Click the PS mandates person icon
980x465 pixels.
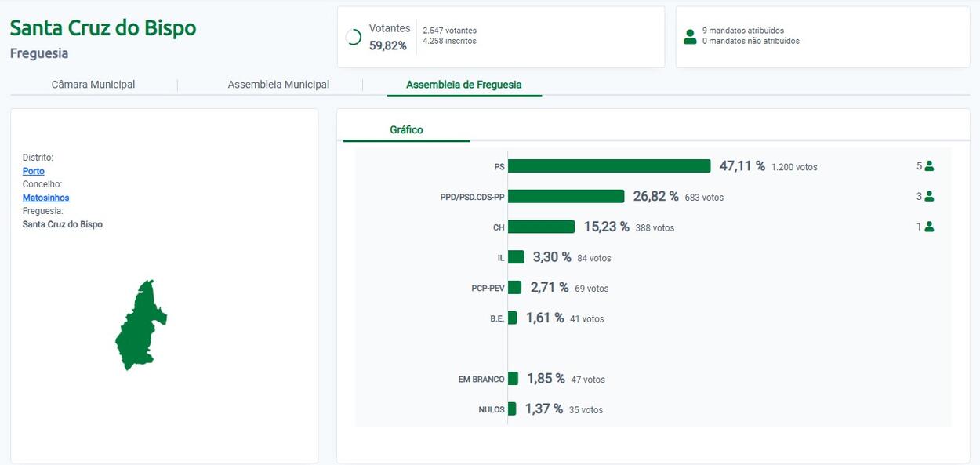pos(929,166)
